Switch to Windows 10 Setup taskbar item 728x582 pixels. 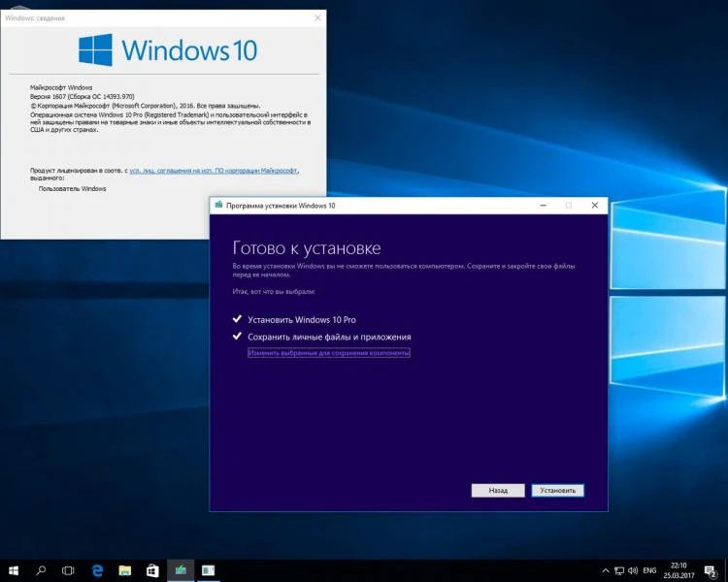[181, 570]
